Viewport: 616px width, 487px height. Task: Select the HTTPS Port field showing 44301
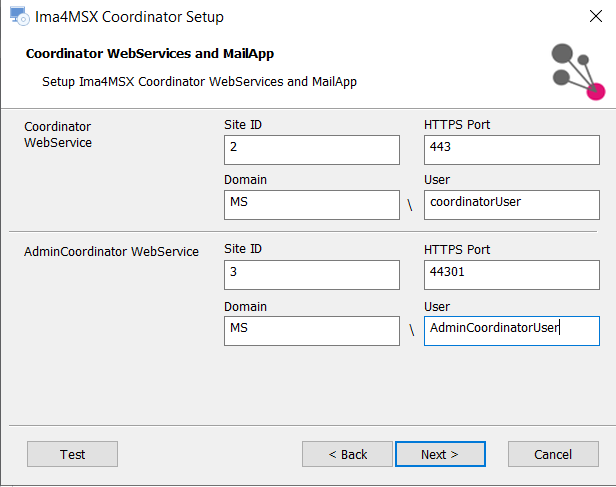pyautogui.click(x=512, y=275)
